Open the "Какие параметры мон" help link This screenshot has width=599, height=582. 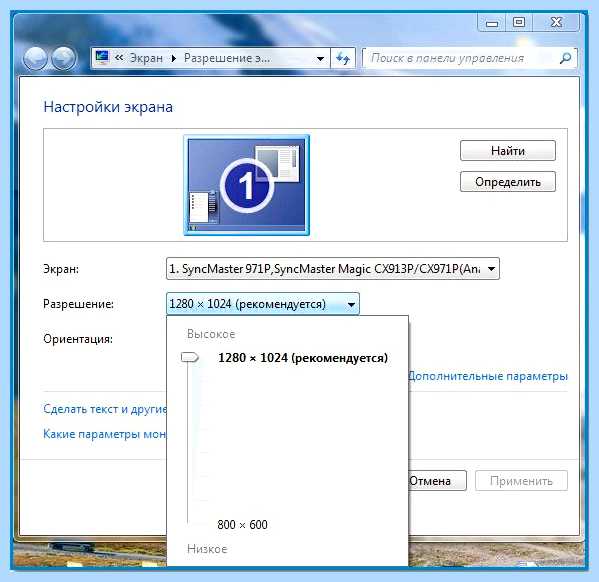click(x=105, y=434)
